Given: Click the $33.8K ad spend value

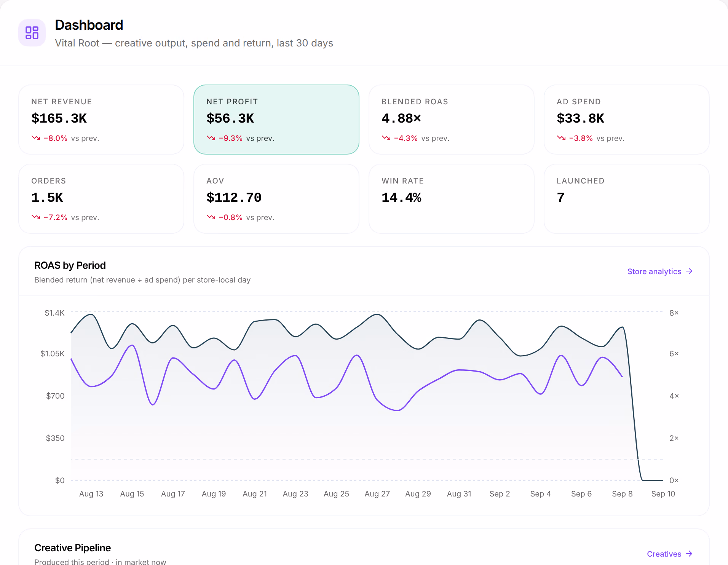Looking at the screenshot, I should click(x=581, y=118).
